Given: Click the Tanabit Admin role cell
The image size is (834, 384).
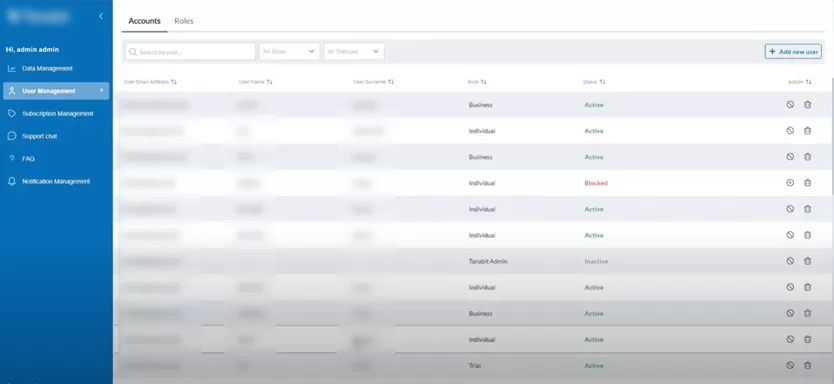Looking at the screenshot, I should click(x=488, y=261).
